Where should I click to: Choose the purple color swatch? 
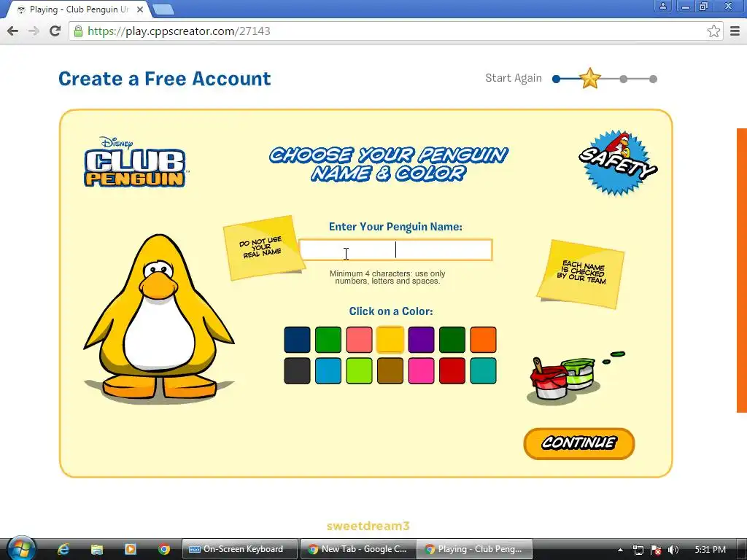tap(421, 340)
